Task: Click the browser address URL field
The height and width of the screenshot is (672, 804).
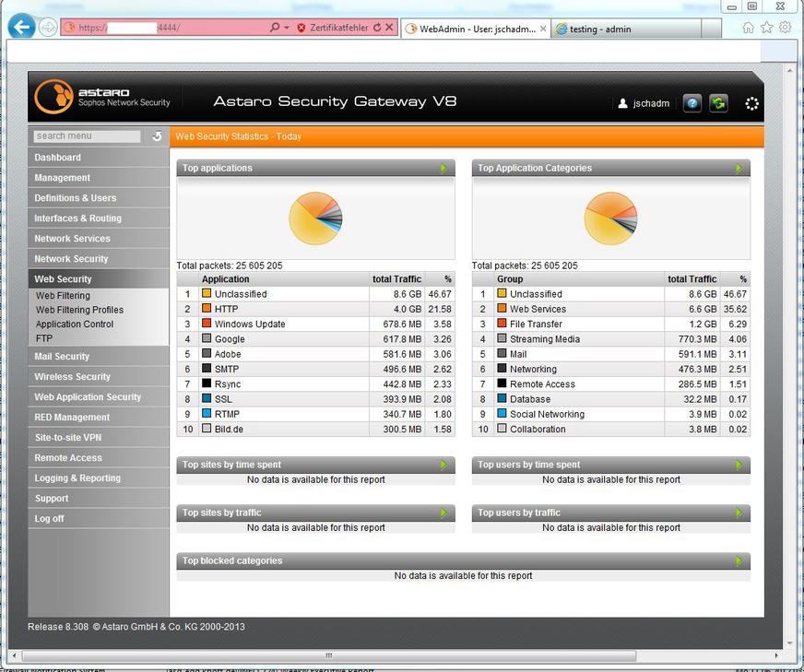Action: click(x=166, y=28)
